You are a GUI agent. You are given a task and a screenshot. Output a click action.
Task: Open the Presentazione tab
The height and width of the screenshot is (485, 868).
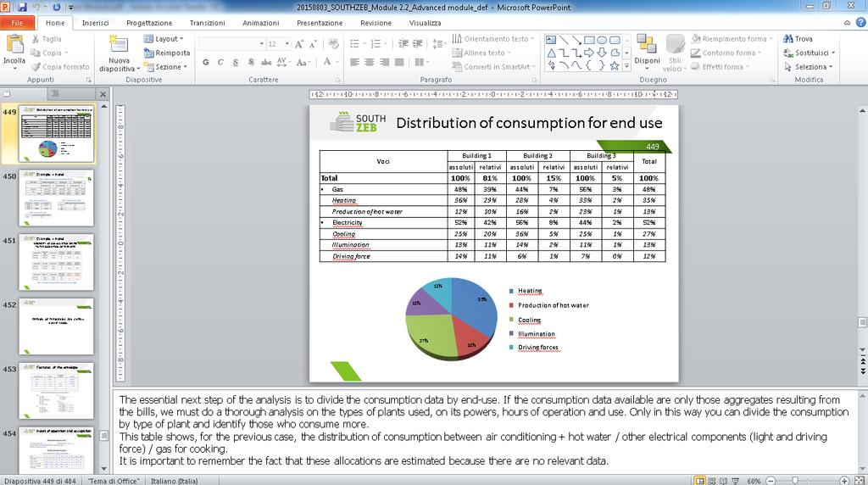click(x=320, y=23)
